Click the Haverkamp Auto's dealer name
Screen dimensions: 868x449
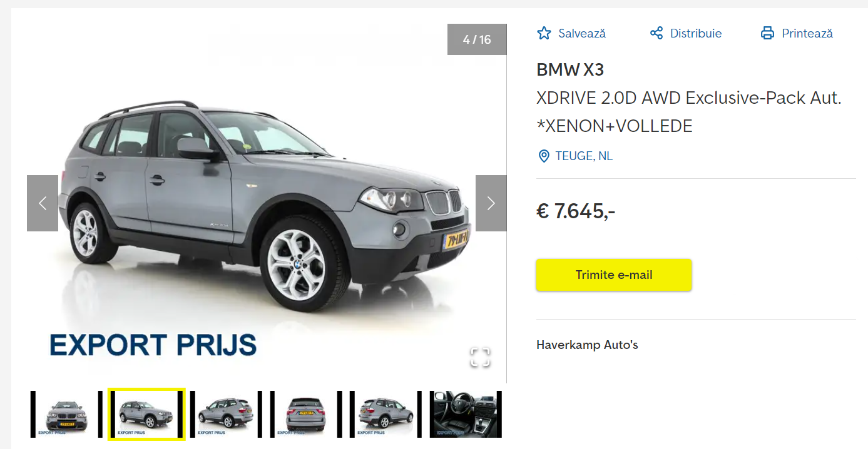(587, 345)
